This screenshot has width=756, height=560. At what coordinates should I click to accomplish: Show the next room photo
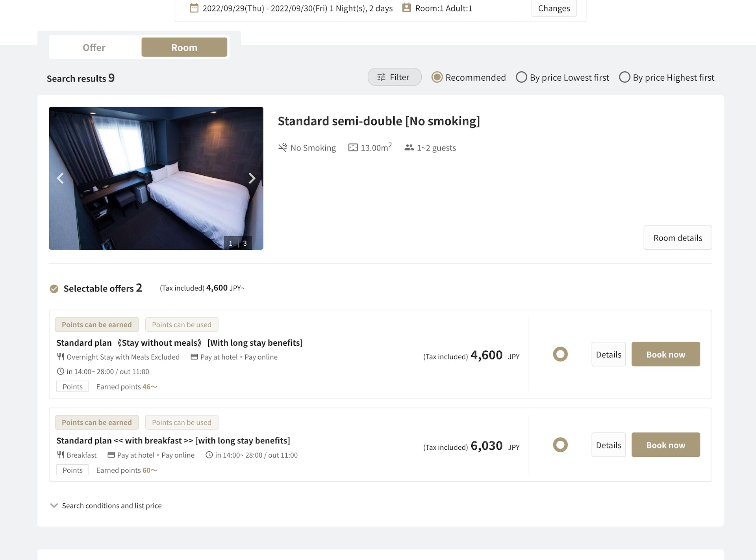[252, 178]
